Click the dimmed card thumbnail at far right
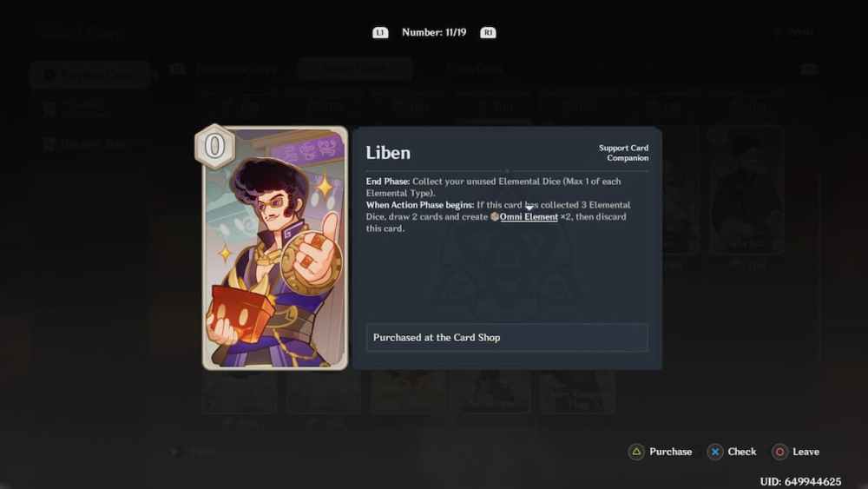Image resolution: width=868 pixels, height=489 pixels. (x=746, y=191)
